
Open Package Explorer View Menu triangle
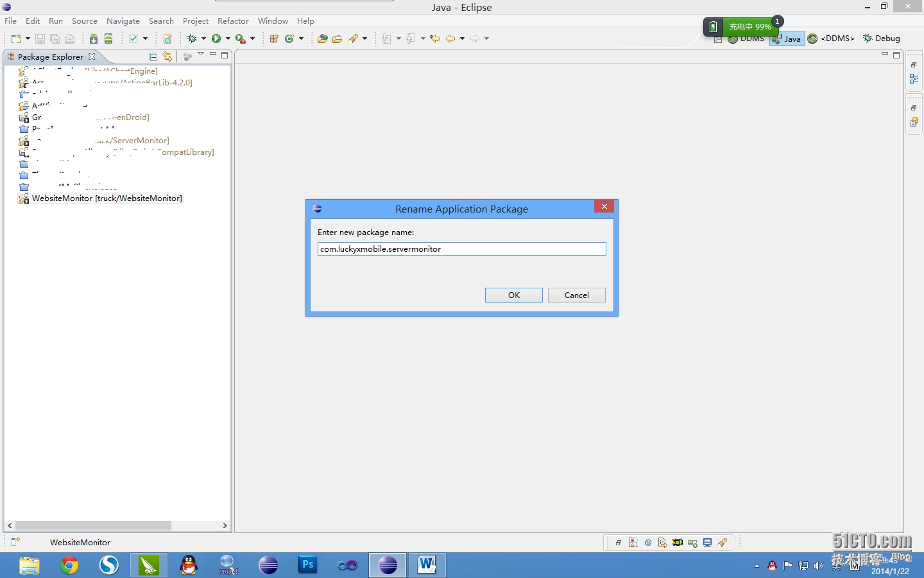[201, 55]
